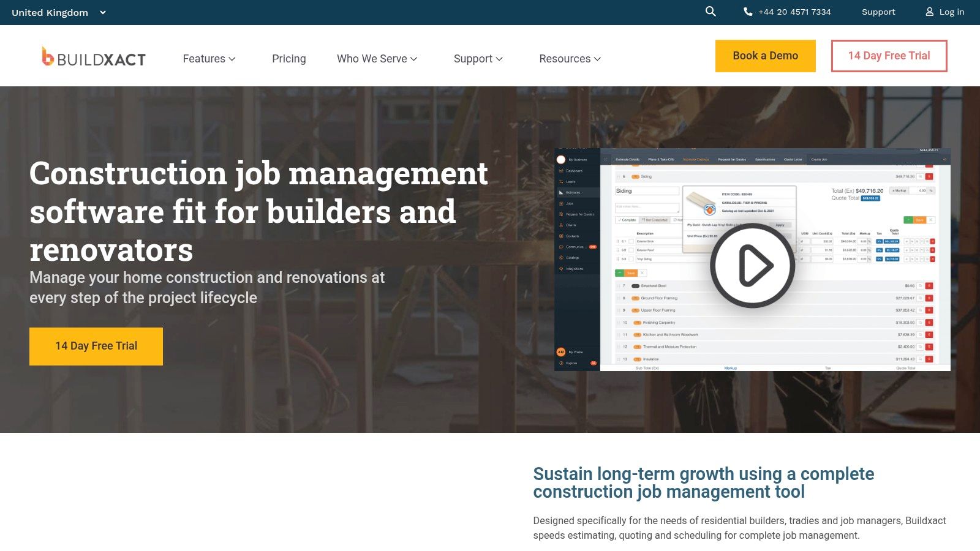This screenshot has width=980, height=551.
Task: Click the yellow 14 Day Free Trial hero button
Action: pyautogui.click(x=96, y=347)
